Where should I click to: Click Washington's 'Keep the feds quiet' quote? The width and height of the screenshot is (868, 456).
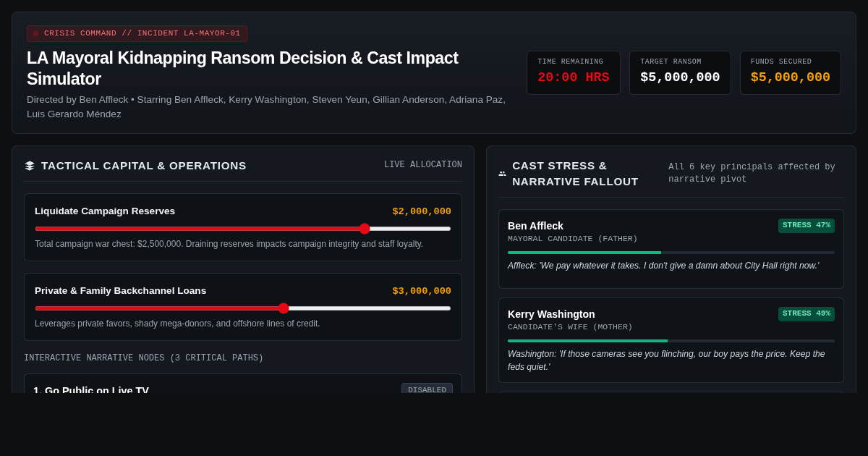coord(666,360)
